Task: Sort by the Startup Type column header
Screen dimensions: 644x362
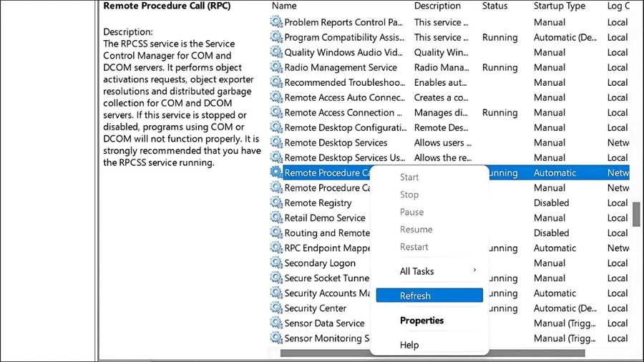Action: (x=560, y=6)
